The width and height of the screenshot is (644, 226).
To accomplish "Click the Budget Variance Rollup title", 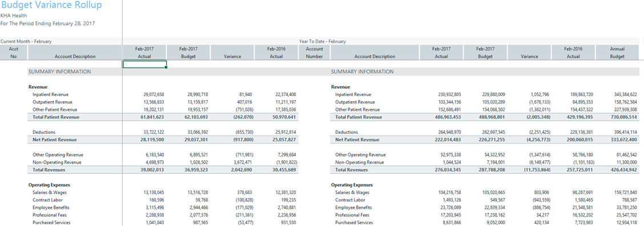I will pyautogui.click(x=52, y=5).
